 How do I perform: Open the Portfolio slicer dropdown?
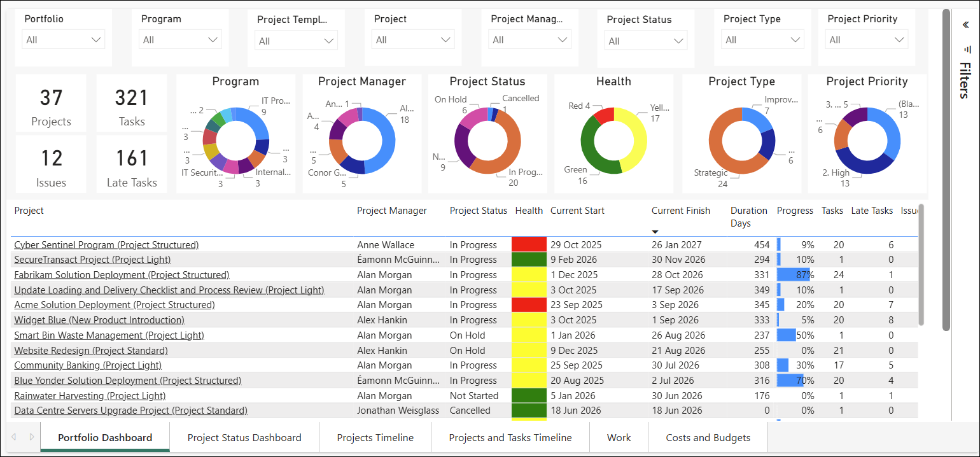64,40
